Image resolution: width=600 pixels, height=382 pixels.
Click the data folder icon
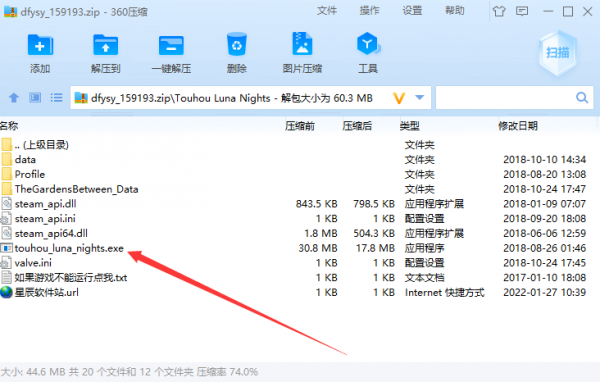pyautogui.click(x=7, y=159)
